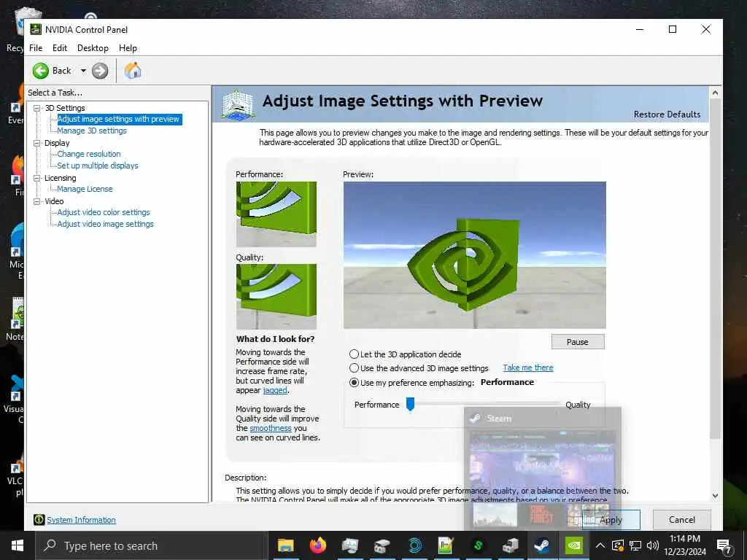Image resolution: width=747 pixels, height=560 pixels.
Task: Select Let the 3D application decide
Action: [x=354, y=354]
